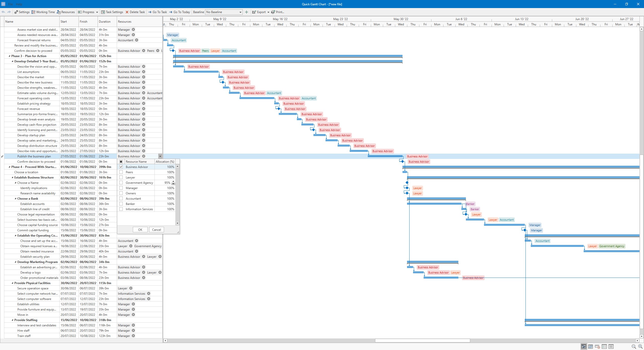This screenshot has height=350, width=644.
Task: Check the Lawyer resource checkbox
Action: 121,178
